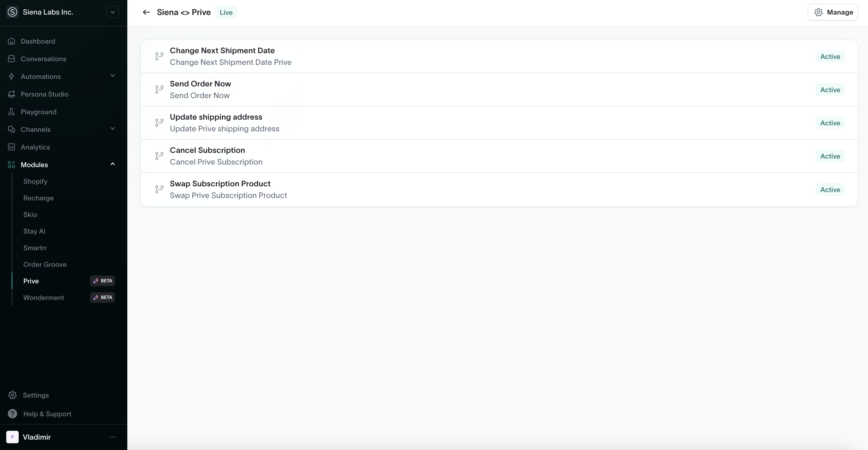This screenshot has width=868, height=450.
Task: Click the Conversations inbox icon
Action: (11, 59)
